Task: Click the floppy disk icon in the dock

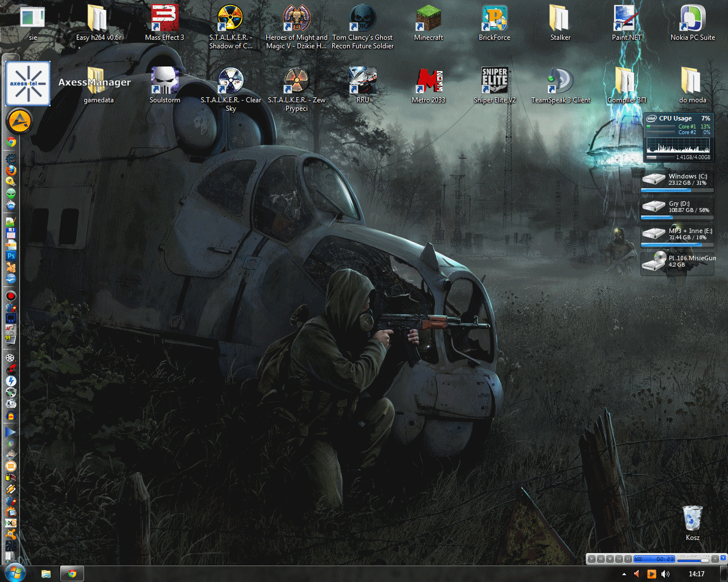Action: [x=10, y=233]
